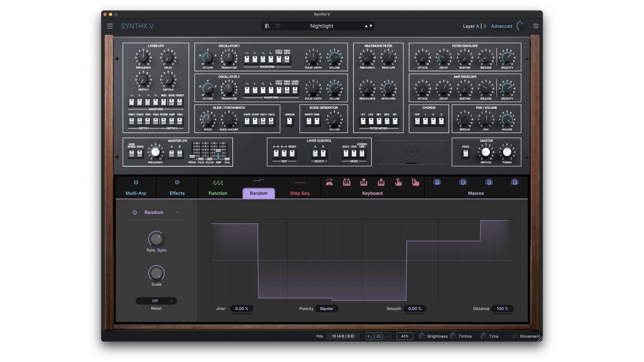Toggle the Master Hold switch
Screen dimensions: 644x362
pos(466,154)
